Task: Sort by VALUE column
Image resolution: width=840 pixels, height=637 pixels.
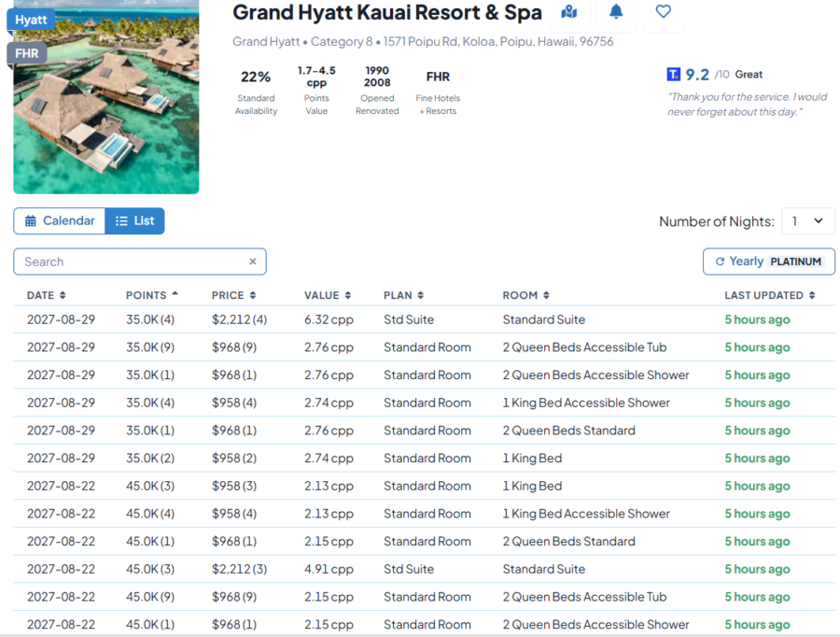Action: [328, 295]
